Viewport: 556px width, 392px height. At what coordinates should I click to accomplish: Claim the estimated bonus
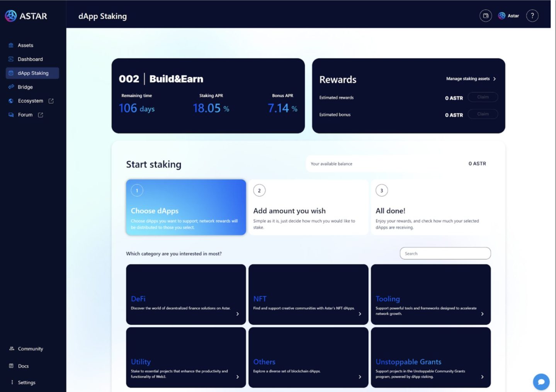(x=483, y=114)
